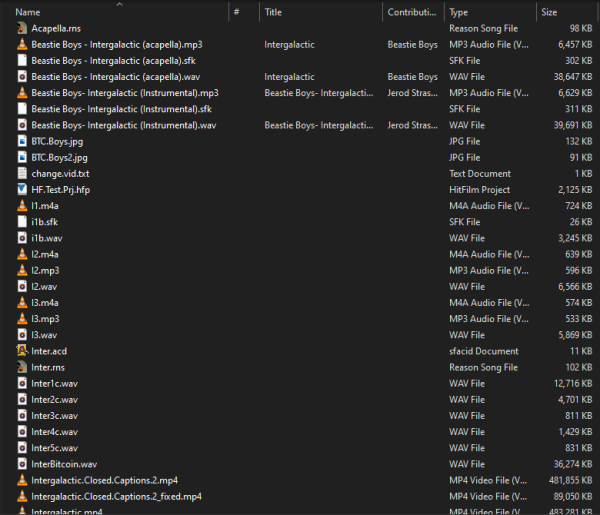600x515 pixels.
Task: Click VLC icon of Intergalactic.Closed.Captions.2.mp4
Action: click(22, 480)
